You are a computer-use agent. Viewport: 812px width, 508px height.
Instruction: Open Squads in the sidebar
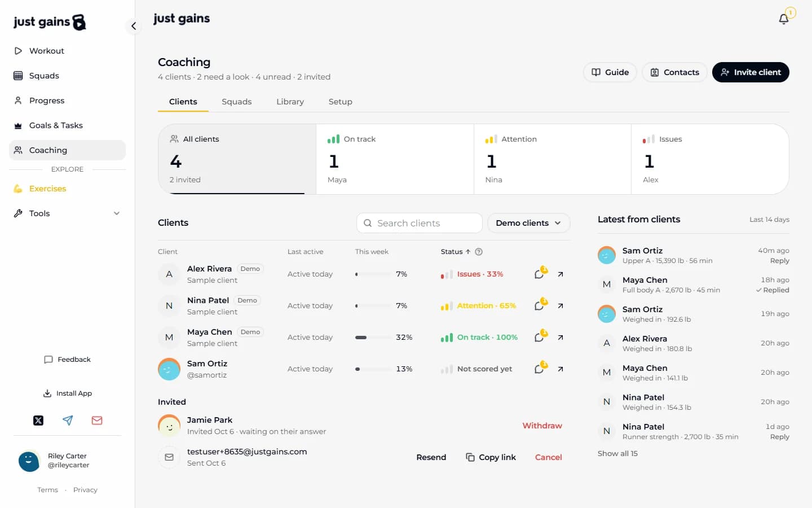click(x=67, y=76)
